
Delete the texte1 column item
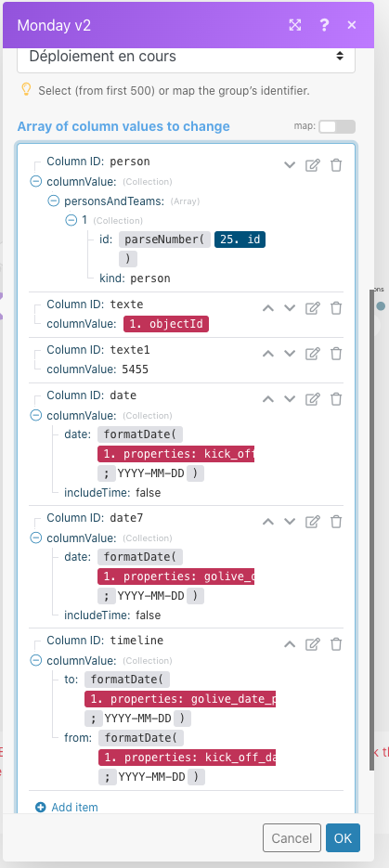pyautogui.click(x=336, y=353)
